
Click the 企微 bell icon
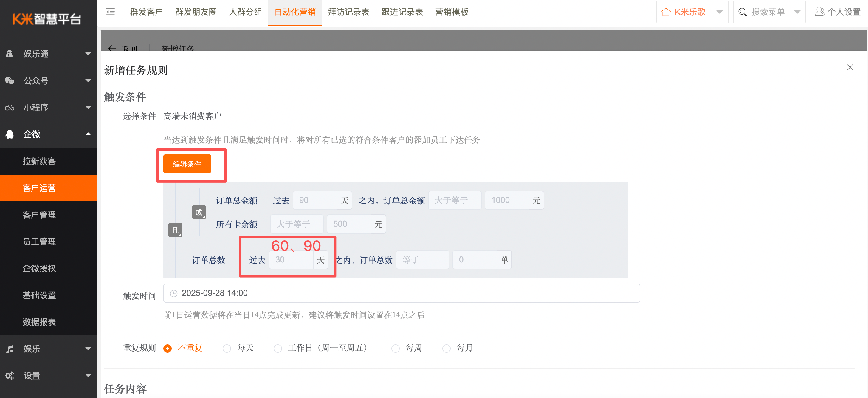pos(10,134)
